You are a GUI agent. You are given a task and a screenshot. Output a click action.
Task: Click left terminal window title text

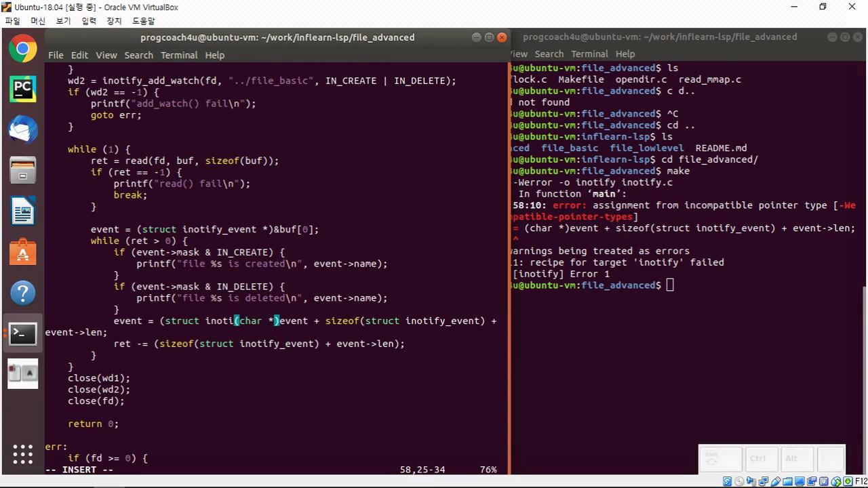[277, 37]
